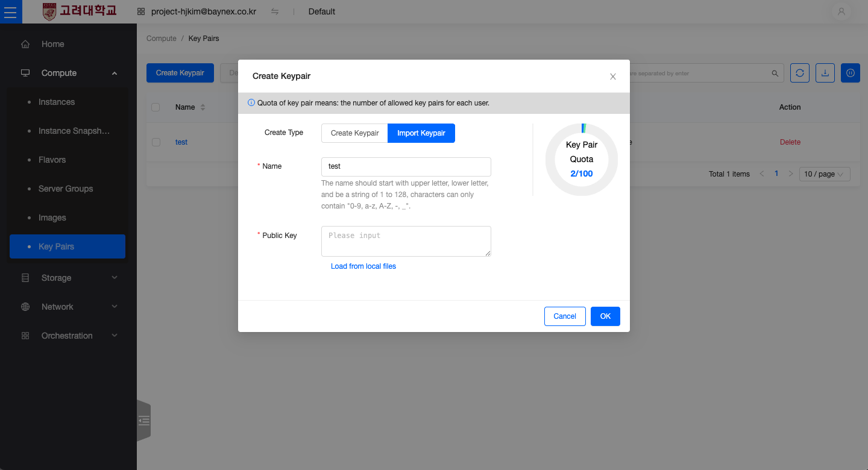The image size is (868, 470).
Task: Confirm with the OK button
Action: [x=605, y=316]
